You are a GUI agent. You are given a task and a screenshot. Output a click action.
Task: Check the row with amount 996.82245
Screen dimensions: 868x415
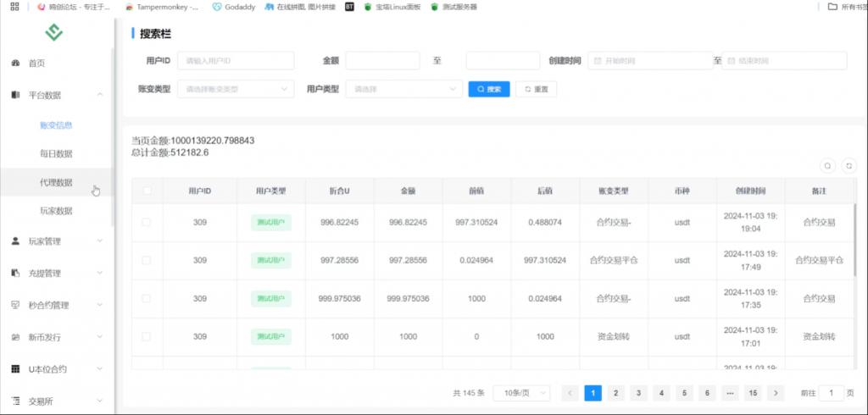tap(147, 222)
